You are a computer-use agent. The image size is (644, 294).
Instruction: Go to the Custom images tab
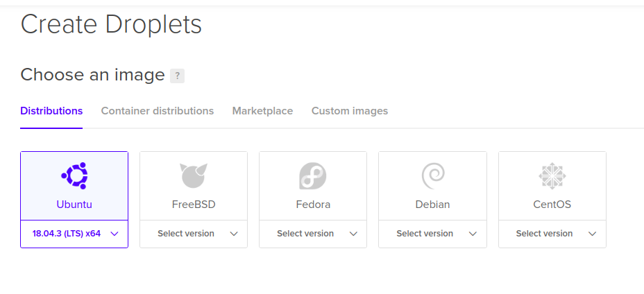(x=350, y=111)
